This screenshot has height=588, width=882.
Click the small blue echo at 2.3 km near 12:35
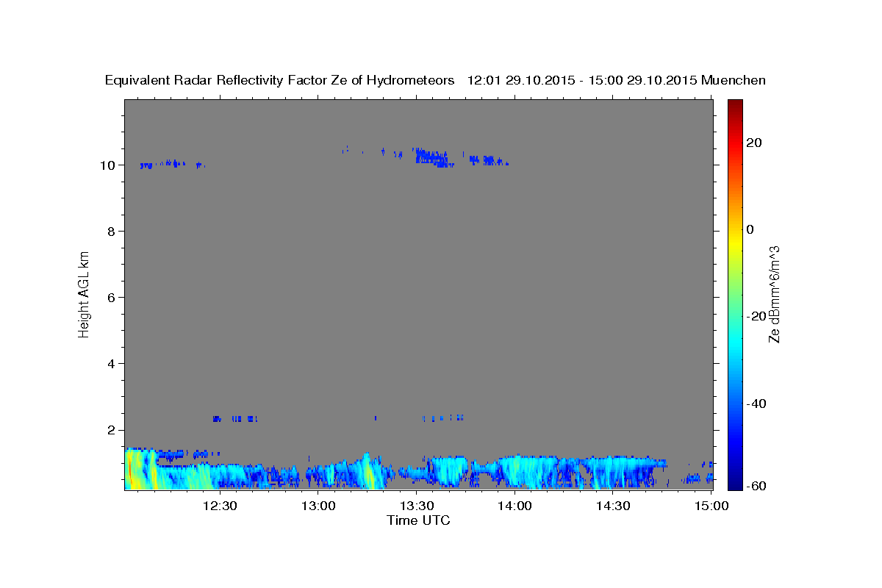coord(235,418)
